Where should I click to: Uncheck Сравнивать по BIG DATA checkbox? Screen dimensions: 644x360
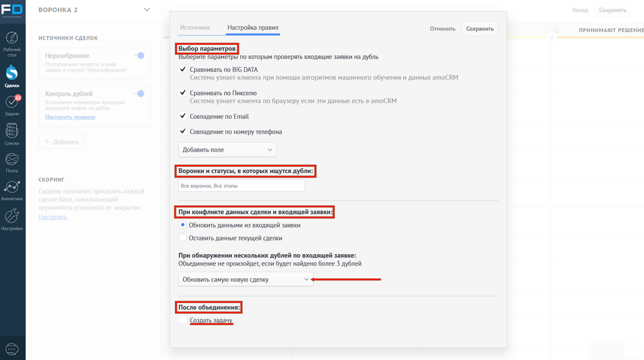(x=182, y=69)
